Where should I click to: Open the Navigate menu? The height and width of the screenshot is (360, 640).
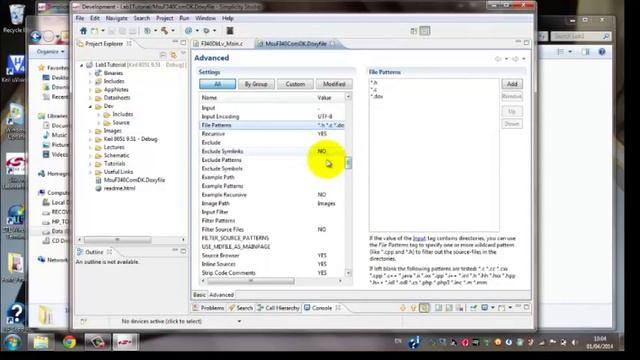[x=116, y=18]
